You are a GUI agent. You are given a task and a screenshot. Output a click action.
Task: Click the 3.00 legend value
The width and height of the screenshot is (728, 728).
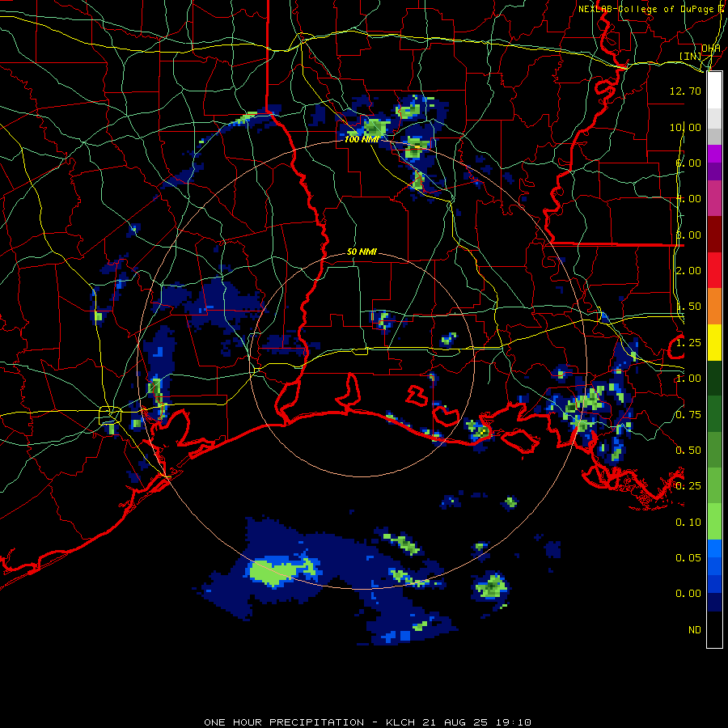[x=688, y=235]
